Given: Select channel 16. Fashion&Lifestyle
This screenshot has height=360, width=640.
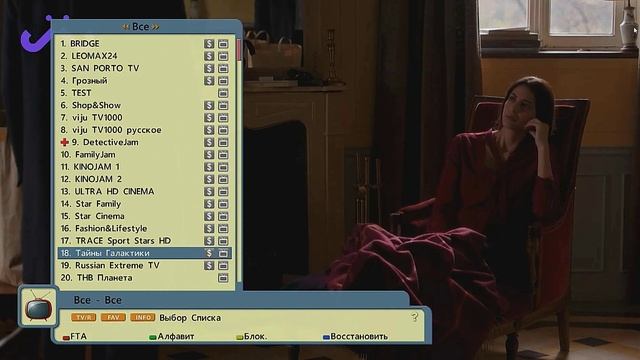Looking at the screenshot, I should (x=144, y=229).
